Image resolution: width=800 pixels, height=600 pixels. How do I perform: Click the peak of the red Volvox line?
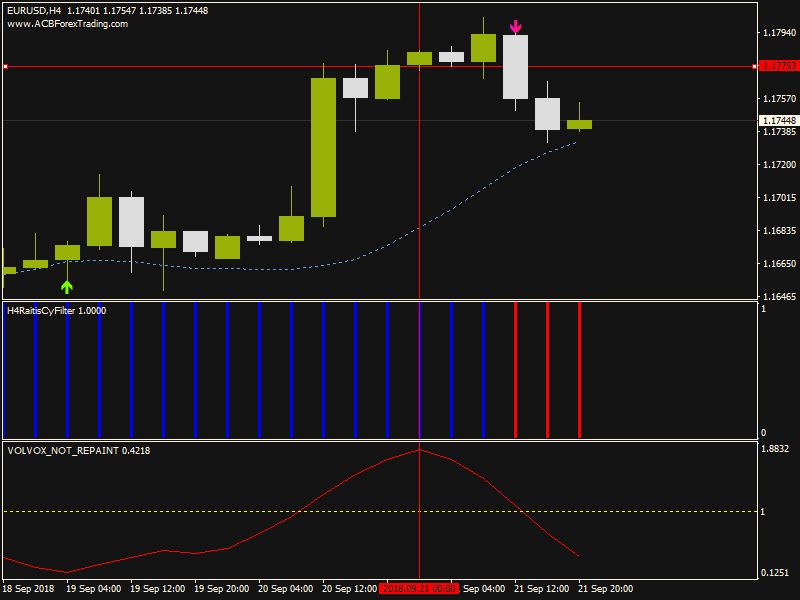pos(420,450)
